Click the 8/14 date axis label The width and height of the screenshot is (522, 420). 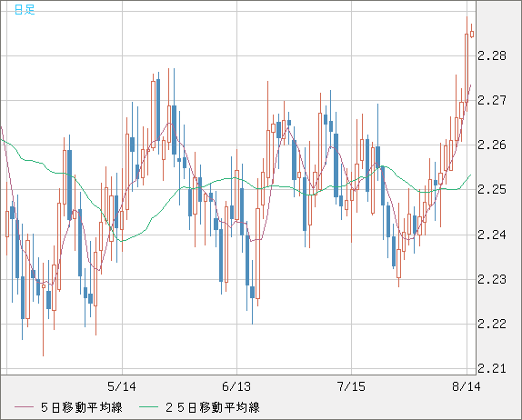[467, 386]
